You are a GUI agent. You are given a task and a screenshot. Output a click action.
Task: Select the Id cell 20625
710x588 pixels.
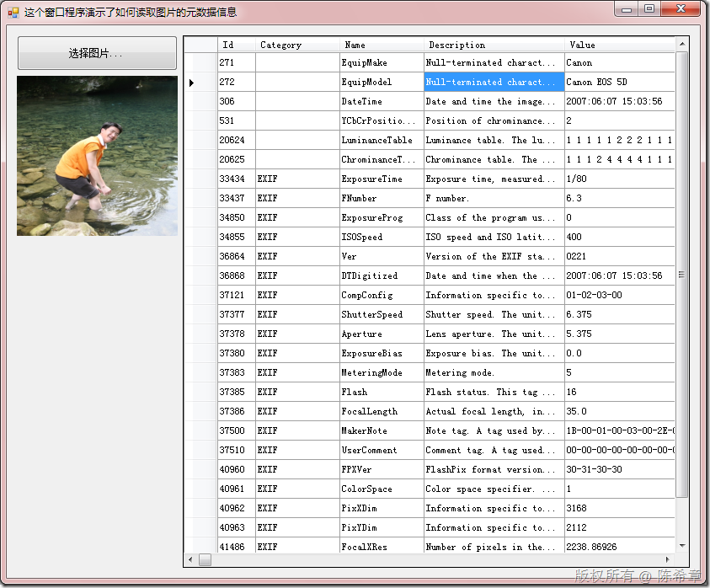coord(237,159)
